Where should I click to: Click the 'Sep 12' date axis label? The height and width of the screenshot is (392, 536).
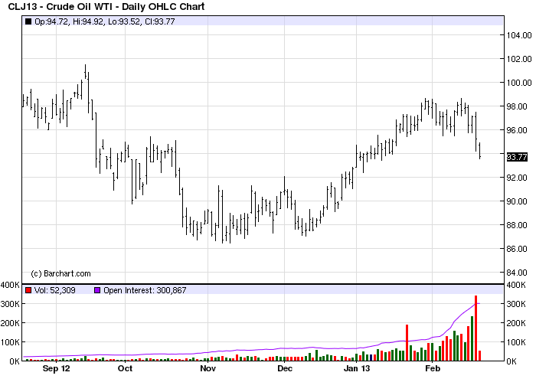coord(56,368)
